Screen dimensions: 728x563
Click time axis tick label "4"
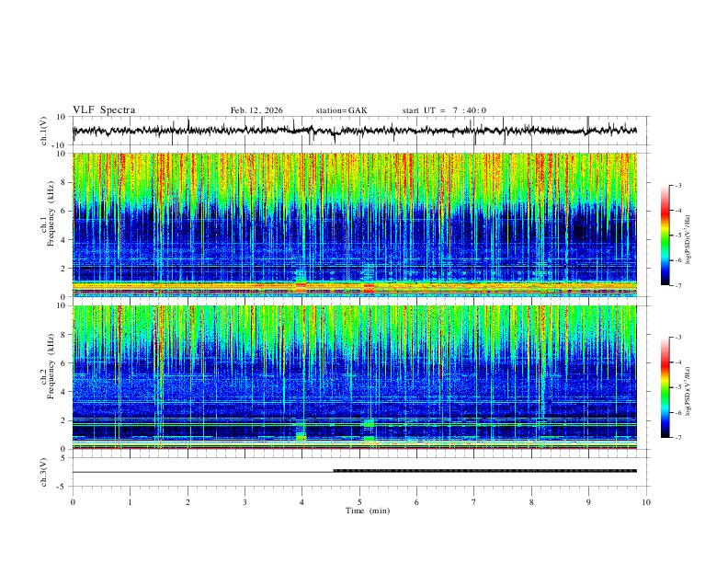coord(302,502)
